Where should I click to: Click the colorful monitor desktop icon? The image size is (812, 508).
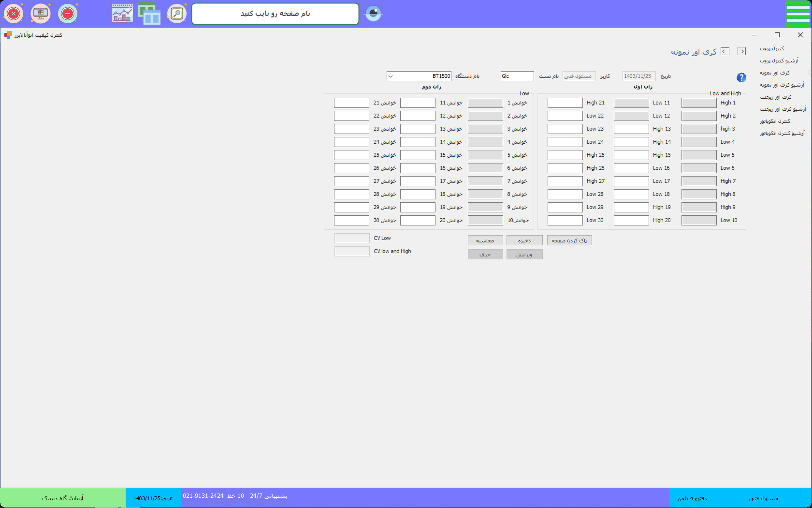coord(41,14)
